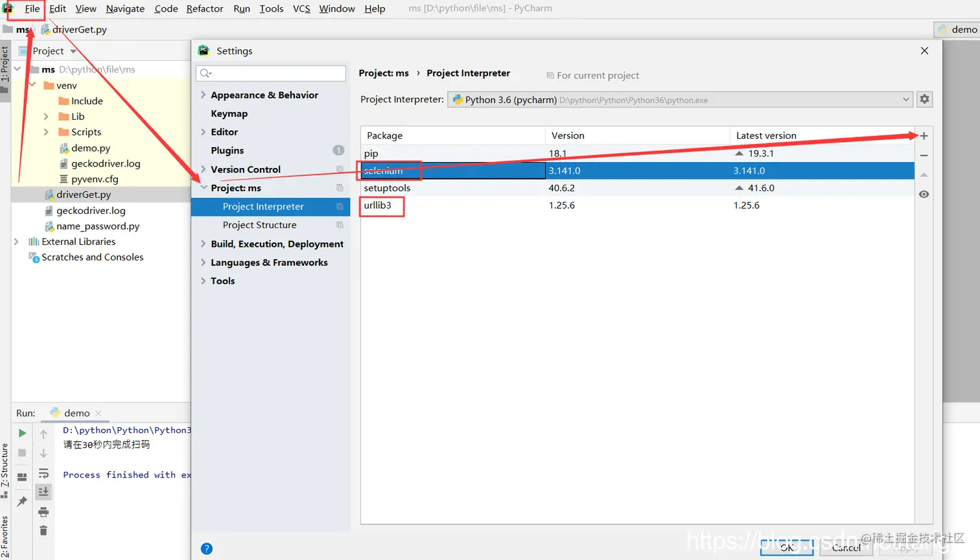This screenshot has width=980, height=560.
Task: Expand Editor settings section
Action: (204, 132)
